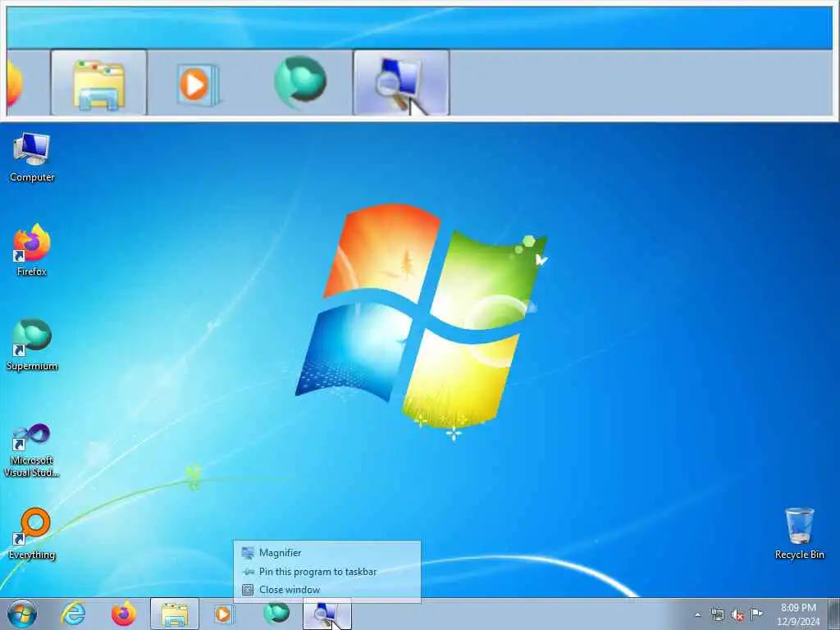Open Windows Explorer from the taskbar

click(175, 614)
